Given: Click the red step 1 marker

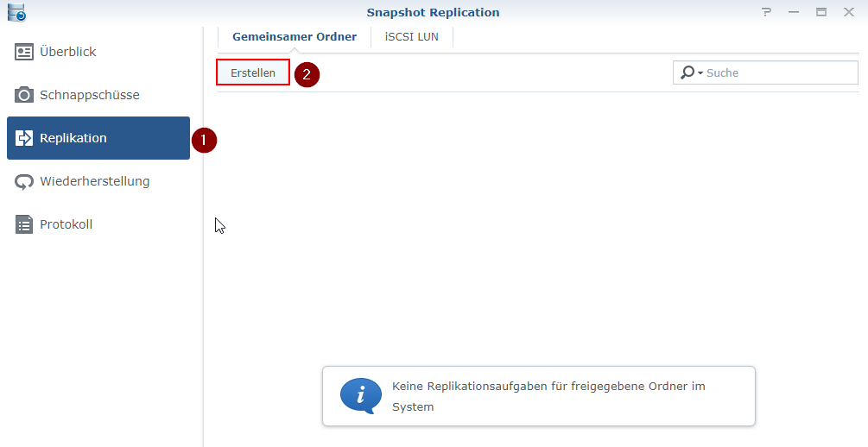Looking at the screenshot, I should click(203, 140).
